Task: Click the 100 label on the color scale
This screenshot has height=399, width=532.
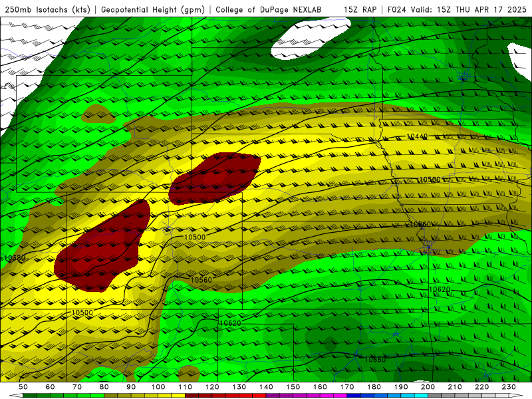Action: (x=158, y=387)
